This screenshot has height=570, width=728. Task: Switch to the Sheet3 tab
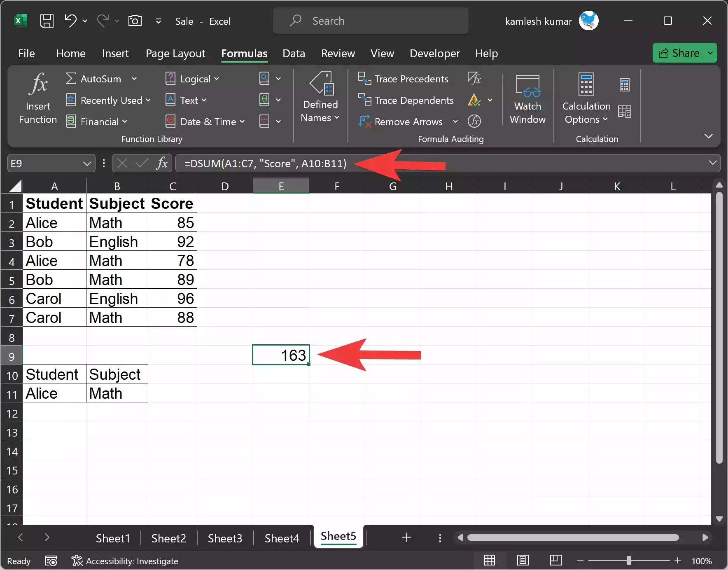coord(225,538)
